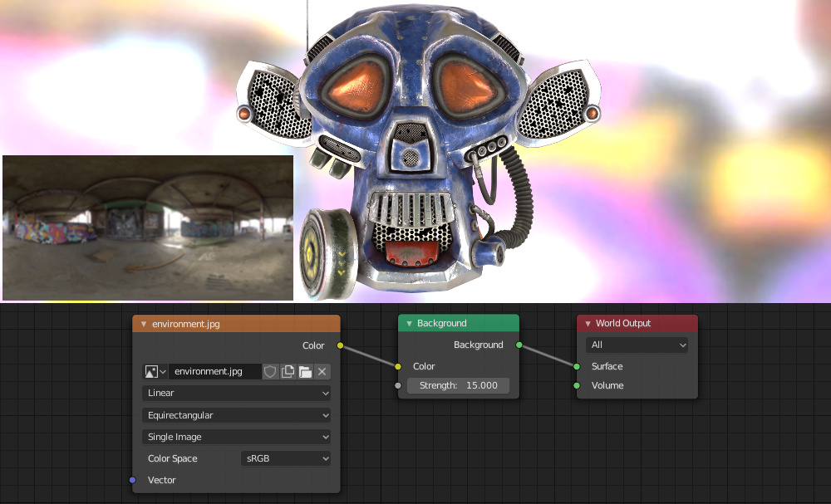This screenshot has width=831, height=504.
Task: Select the Background node header title
Action: (x=441, y=324)
